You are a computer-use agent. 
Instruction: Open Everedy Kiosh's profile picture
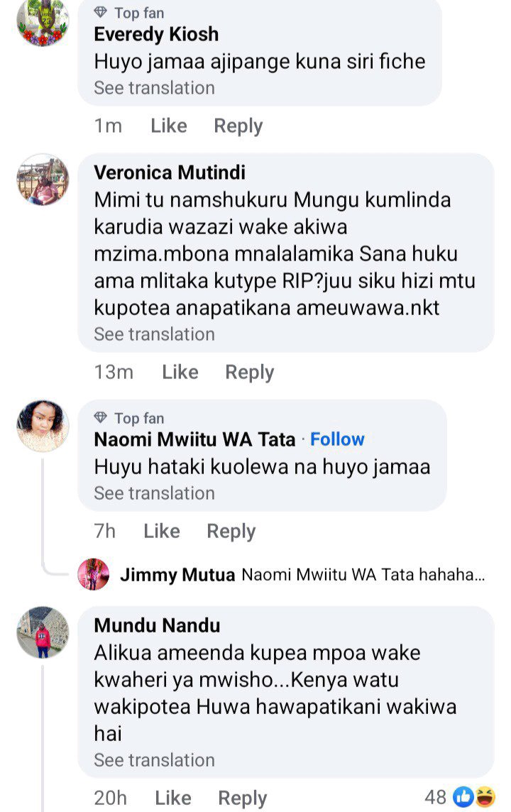43,21
